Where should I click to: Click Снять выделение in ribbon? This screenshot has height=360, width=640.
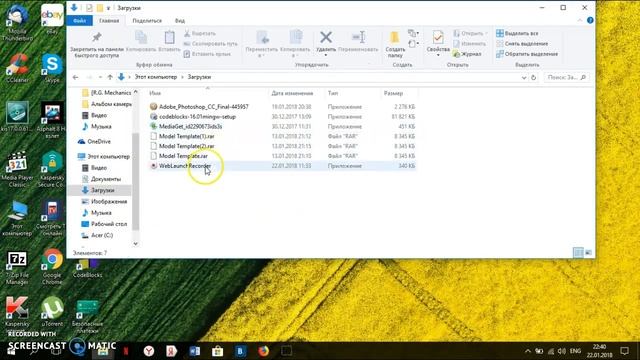click(x=522, y=44)
